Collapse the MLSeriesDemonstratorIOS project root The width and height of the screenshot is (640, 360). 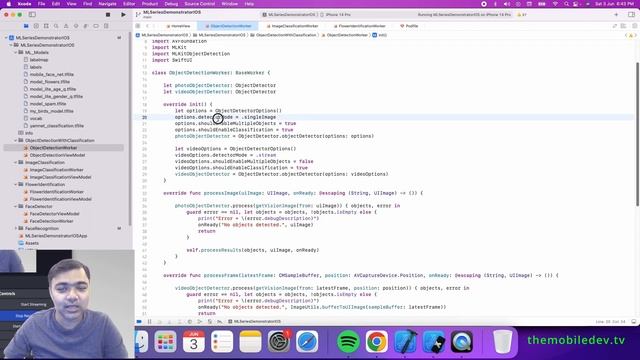[x=6, y=38]
